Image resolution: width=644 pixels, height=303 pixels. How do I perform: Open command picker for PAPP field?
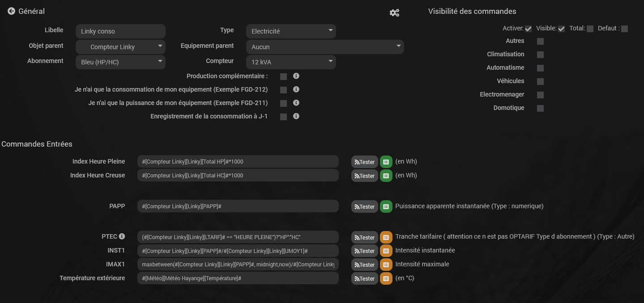386,206
